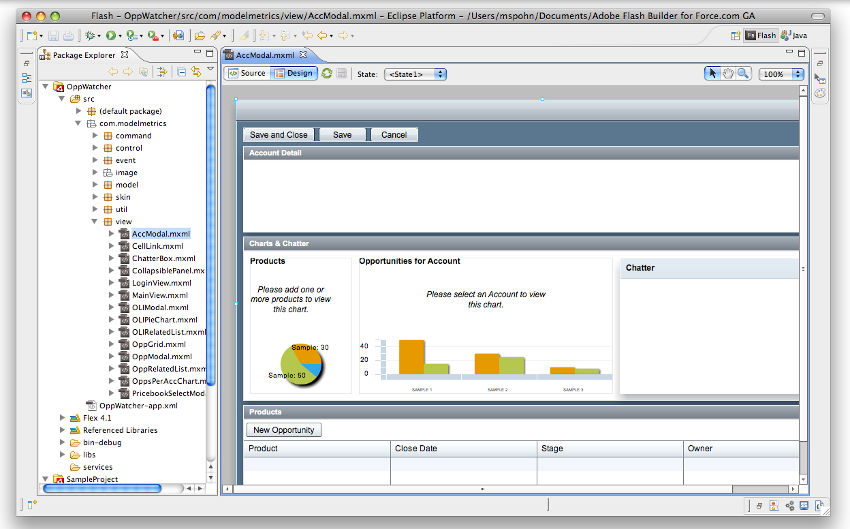Open the Appearance palette icon on right
This screenshot has height=529, width=850.
[820, 93]
